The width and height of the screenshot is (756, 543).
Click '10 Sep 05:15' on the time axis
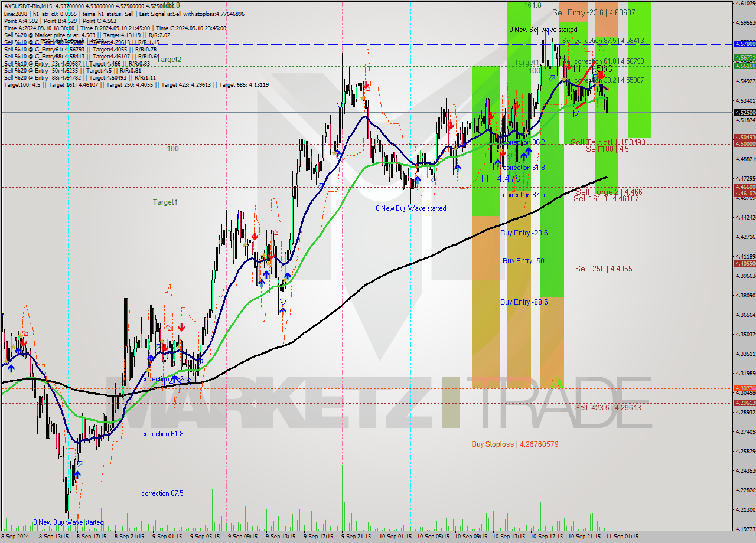coord(434,537)
